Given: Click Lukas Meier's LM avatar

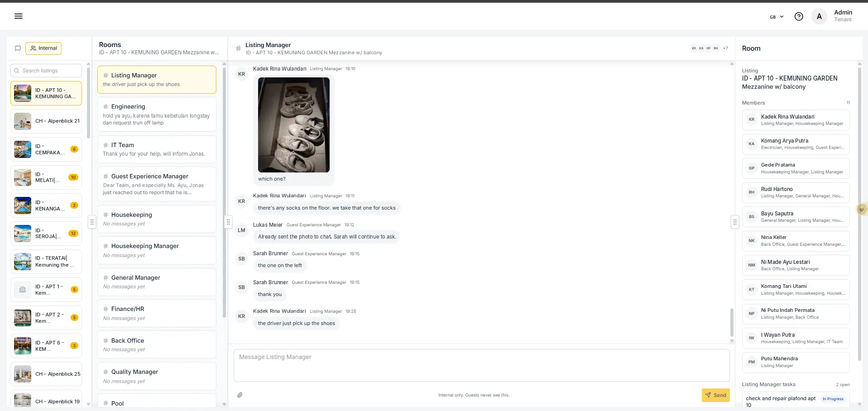Looking at the screenshot, I should tap(241, 230).
